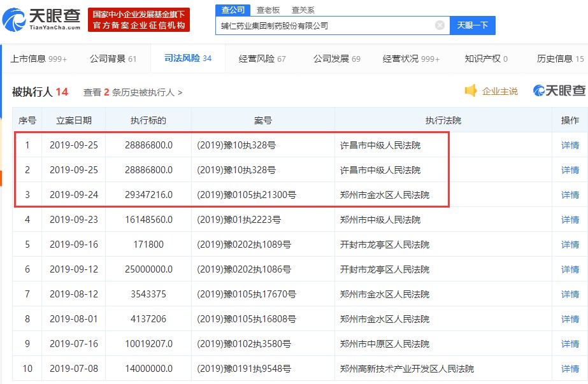Click date 2019-09-24
Screen dimensions: 588x384
(74, 195)
